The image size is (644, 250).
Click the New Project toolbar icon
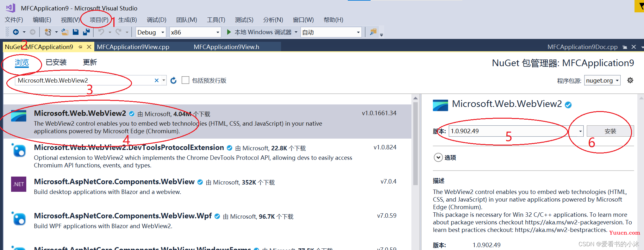(48, 32)
